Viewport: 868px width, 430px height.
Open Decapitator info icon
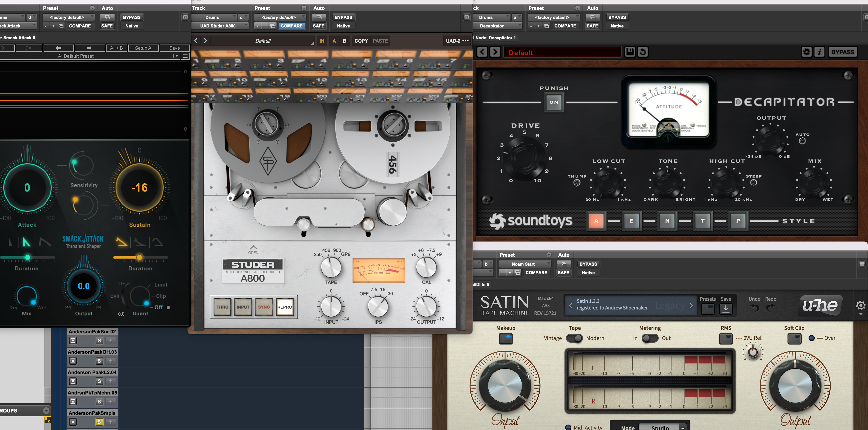point(819,52)
